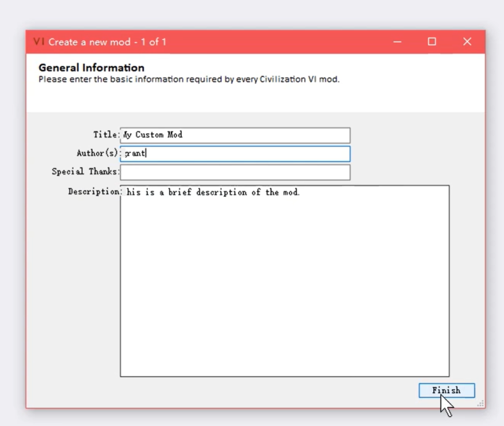Image resolution: width=504 pixels, height=426 pixels.
Task: Click the 'Special Thanks:' label
Action: tap(85, 171)
